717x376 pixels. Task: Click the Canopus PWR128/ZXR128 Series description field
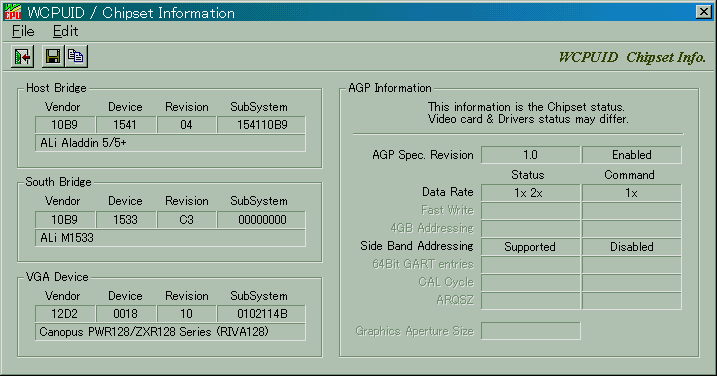[170, 332]
